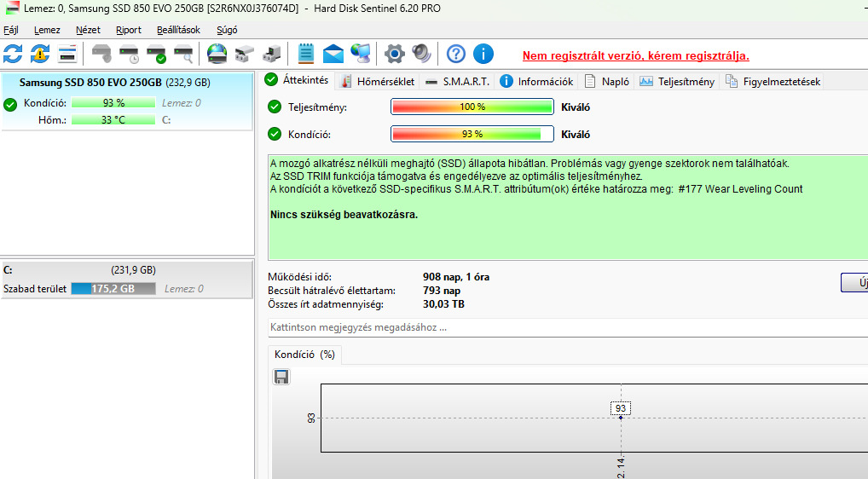
Task: Click the disk with green checkmark icon
Action: click(156, 55)
